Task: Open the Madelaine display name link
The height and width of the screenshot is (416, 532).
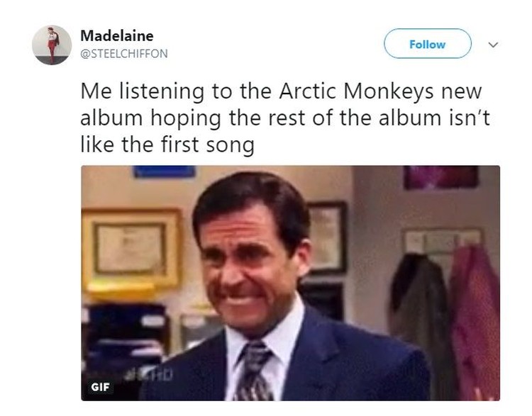Action: (x=117, y=35)
